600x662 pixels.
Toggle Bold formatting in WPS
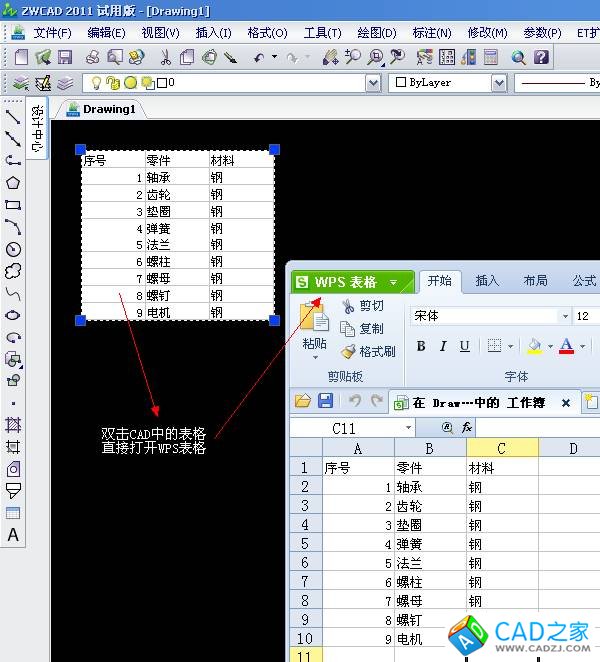(x=421, y=346)
